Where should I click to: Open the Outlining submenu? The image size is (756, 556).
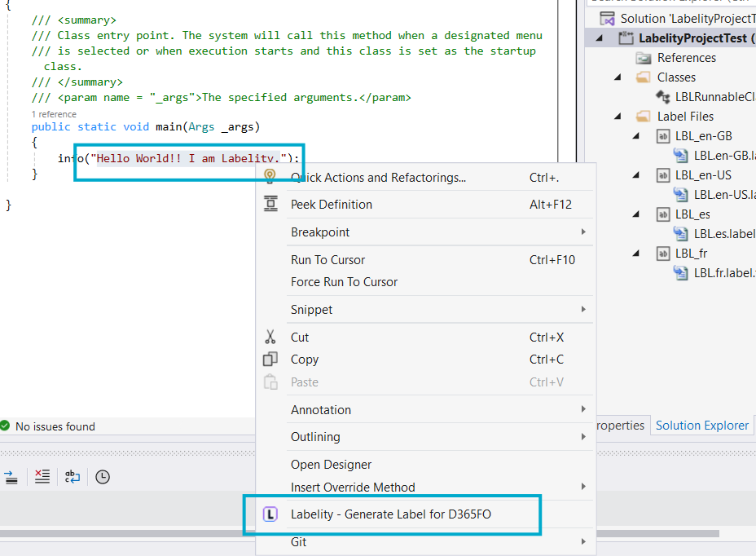pos(426,437)
